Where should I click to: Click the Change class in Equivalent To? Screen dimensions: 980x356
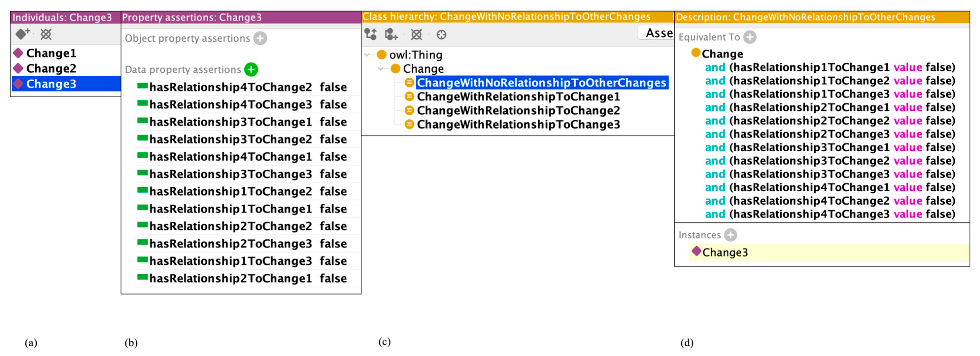click(x=722, y=54)
